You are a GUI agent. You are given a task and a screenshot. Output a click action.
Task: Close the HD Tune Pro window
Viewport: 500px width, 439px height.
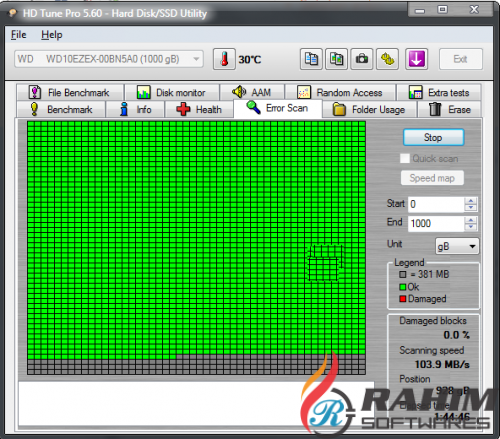474,10
